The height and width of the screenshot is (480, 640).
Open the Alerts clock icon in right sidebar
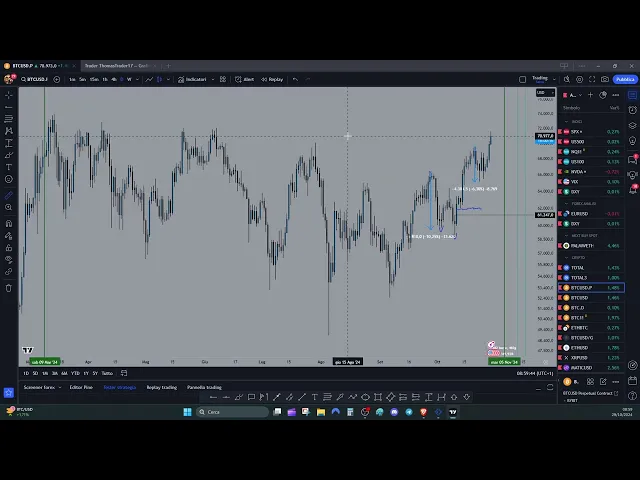(632, 110)
